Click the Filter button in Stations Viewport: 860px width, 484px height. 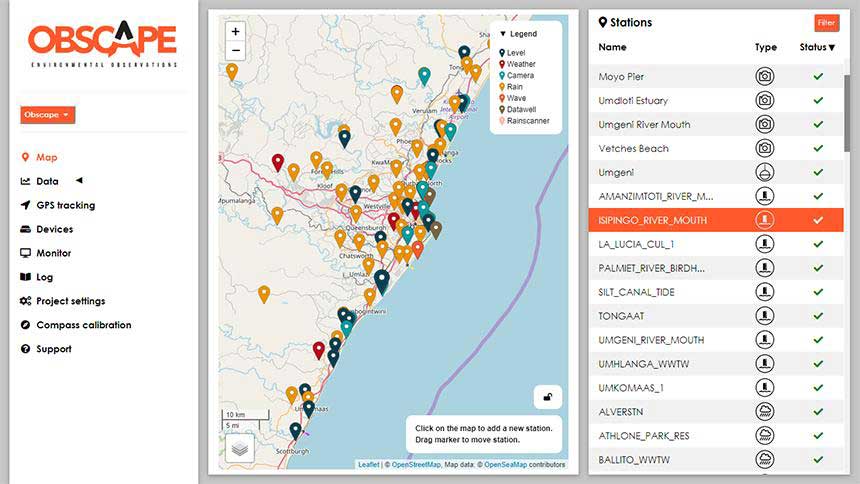pyautogui.click(x=827, y=22)
